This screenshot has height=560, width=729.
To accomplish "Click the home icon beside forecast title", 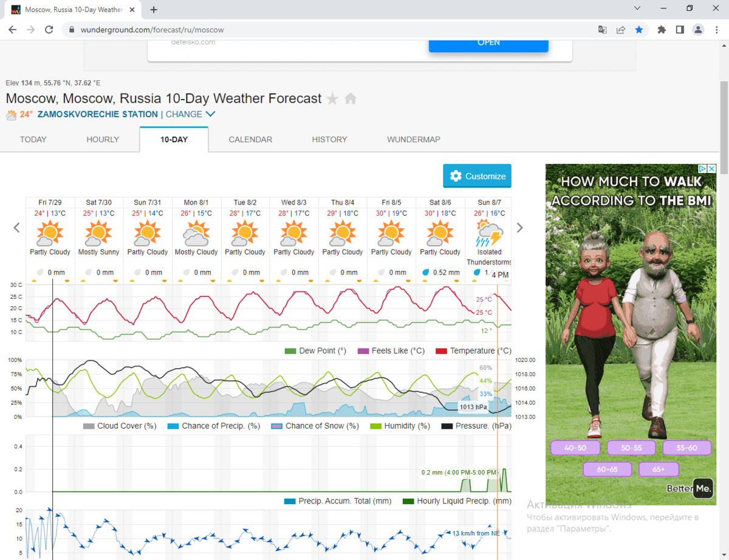I will (x=351, y=99).
